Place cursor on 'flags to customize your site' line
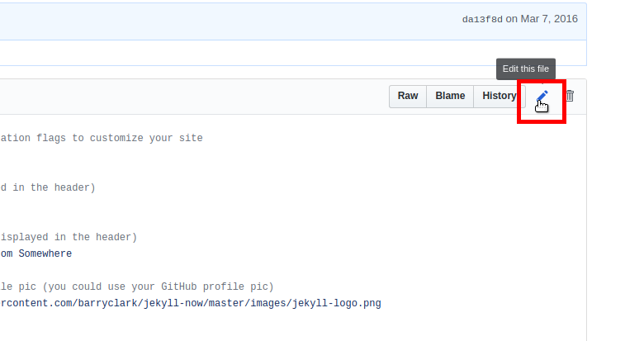The width and height of the screenshot is (644, 341). coord(102,138)
